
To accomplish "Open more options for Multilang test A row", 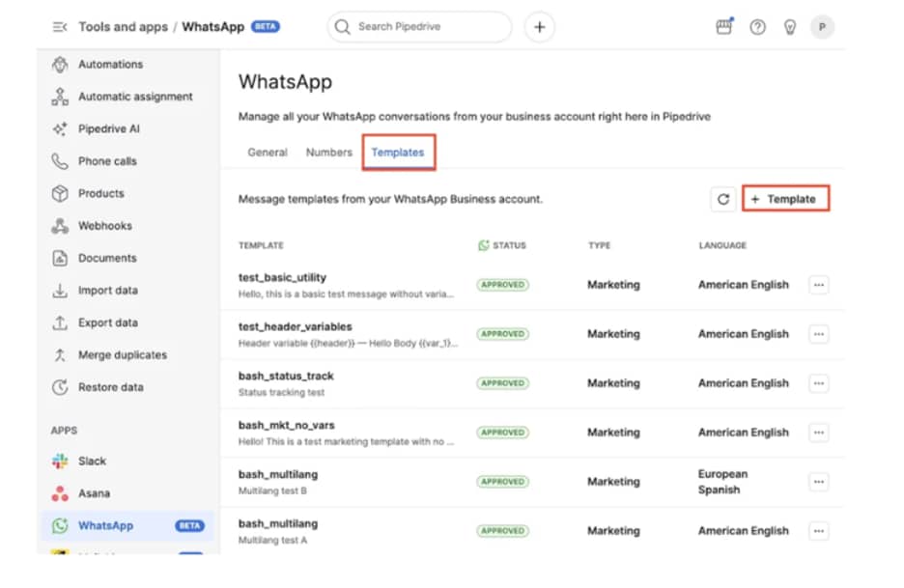I will 819,531.
